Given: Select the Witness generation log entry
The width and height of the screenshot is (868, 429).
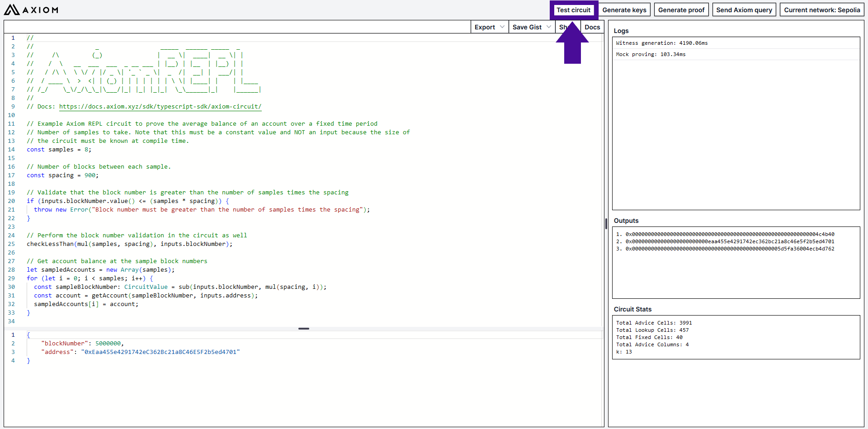Looking at the screenshot, I should click(x=661, y=43).
